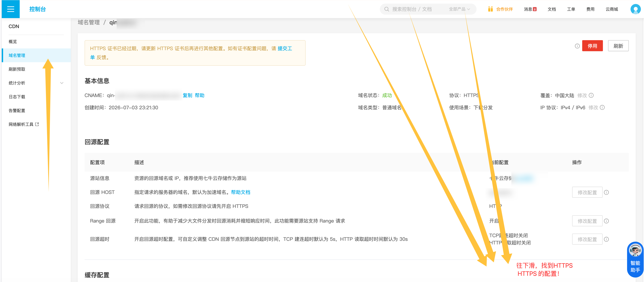Click the partner gift icon
644x282 pixels.
490,9
